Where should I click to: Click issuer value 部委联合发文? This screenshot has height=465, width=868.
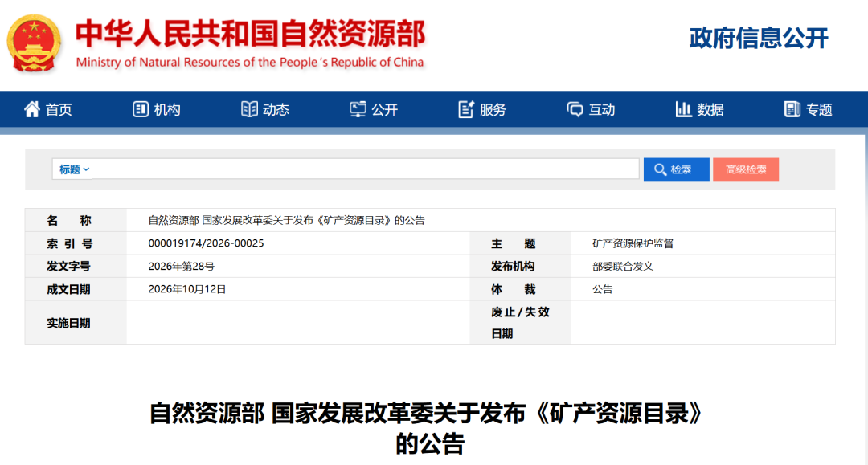coord(623,267)
